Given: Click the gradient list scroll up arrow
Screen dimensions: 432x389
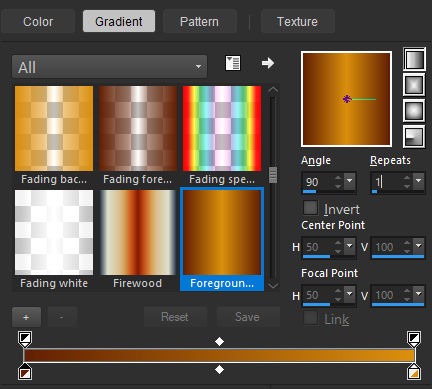Looking at the screenshot, I should point(273,90).
